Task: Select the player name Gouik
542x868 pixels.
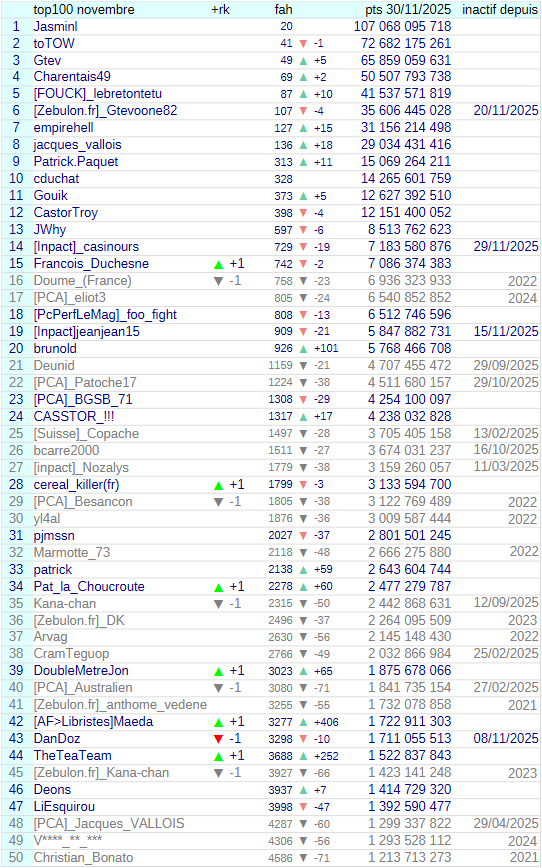Action: coord(50,195)
